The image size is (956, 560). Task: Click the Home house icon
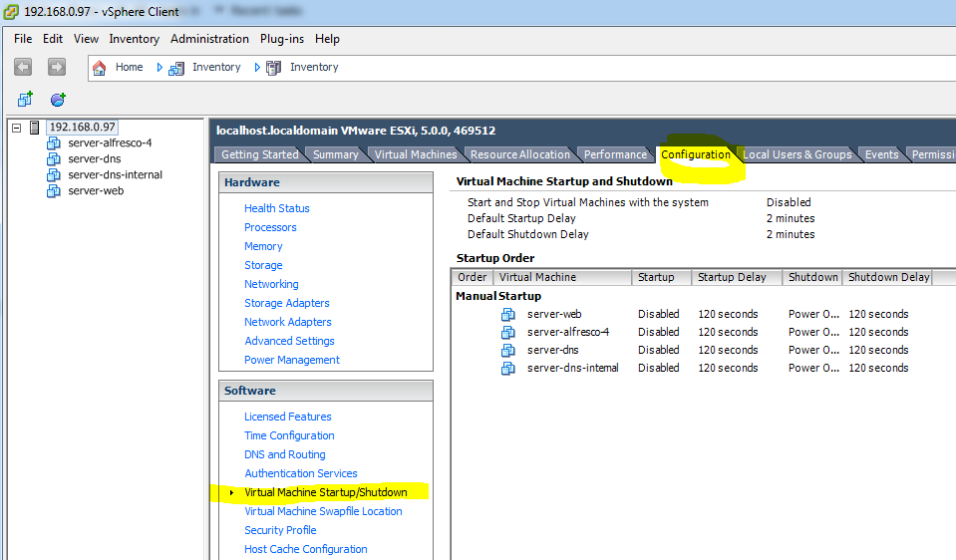[100, 68]
